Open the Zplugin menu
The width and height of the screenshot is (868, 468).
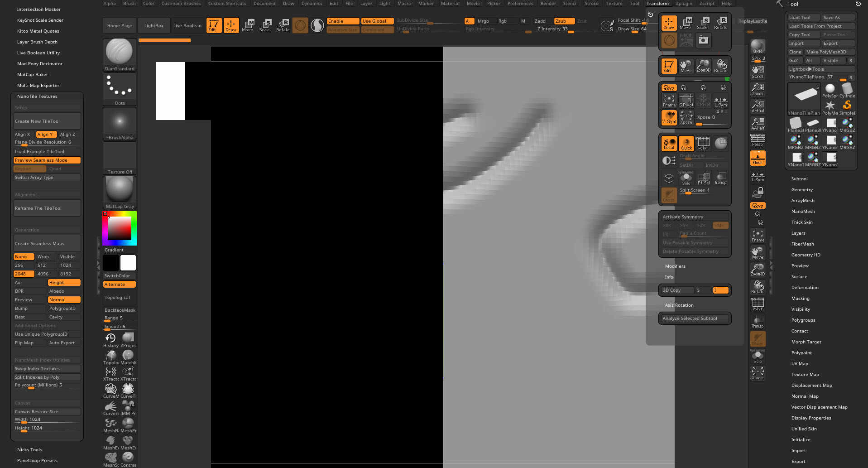(684, 4)
